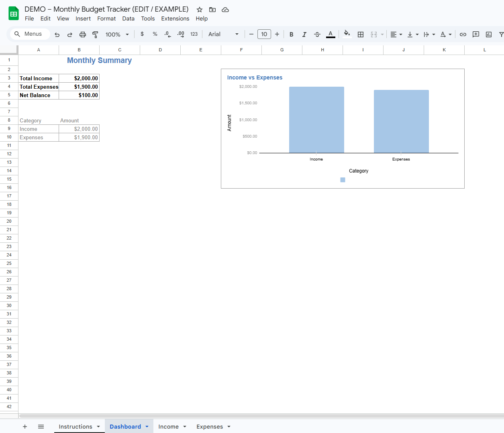Viewport: 504px width, 433px height.
Task: Click move to folder icon
Action: click(212, 10)
